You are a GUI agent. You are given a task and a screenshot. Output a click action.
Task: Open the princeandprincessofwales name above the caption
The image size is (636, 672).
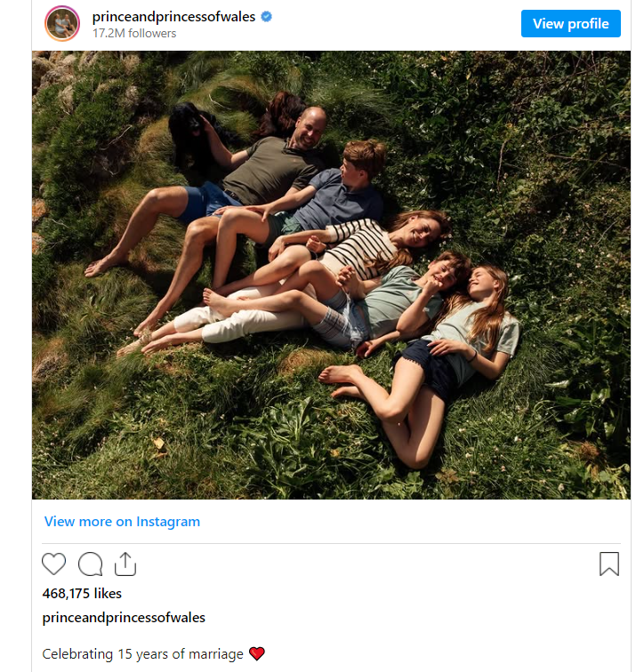(124, 618)
